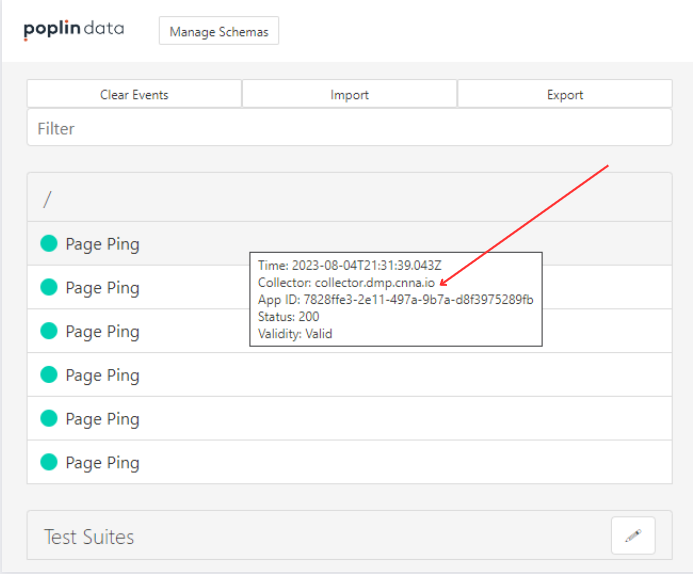Select the fifth Page Ping event label
Image resolution: width=693 pixels, height=574 pixels.
tap(102, 419)
